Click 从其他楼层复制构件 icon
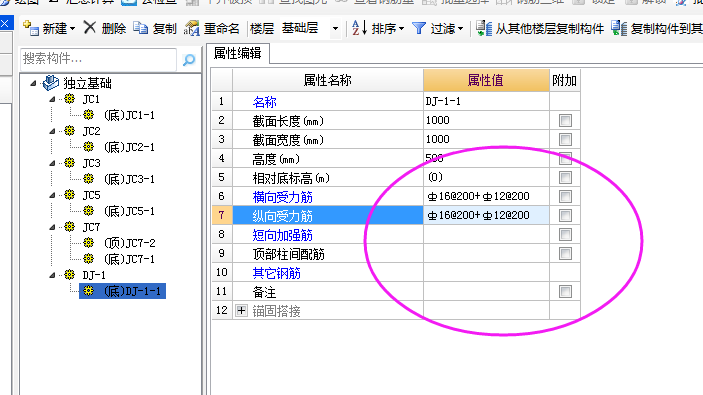 (484, 28)
